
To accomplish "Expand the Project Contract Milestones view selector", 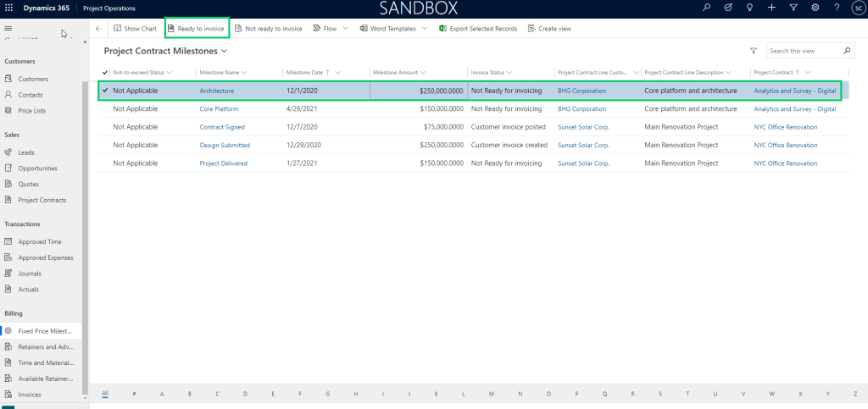I will 223,51.
